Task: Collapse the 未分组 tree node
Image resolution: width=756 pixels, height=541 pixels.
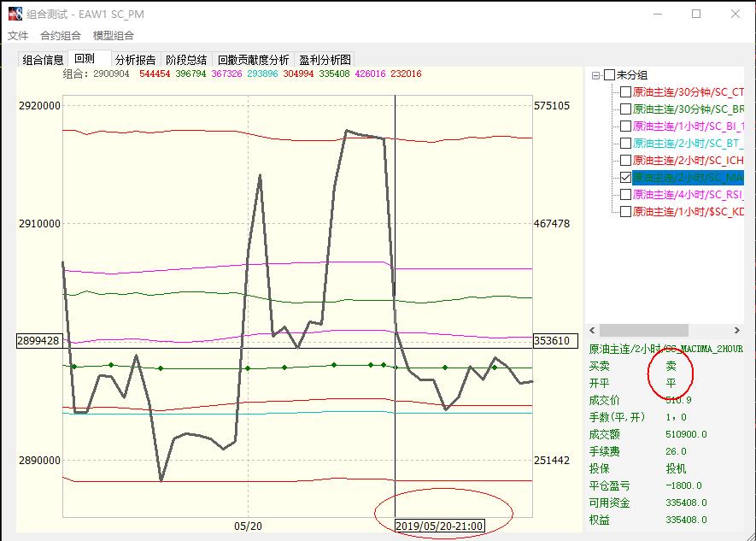Action: [x=595, y=75]
